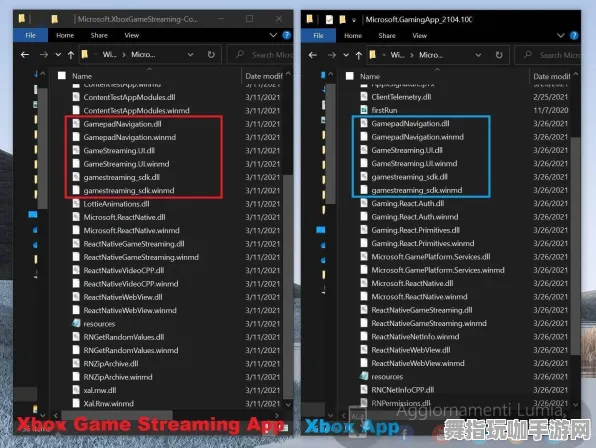Refresh the folder in left XboxGameStreaming window
The image size is (596, 448).
pos(211,55)
